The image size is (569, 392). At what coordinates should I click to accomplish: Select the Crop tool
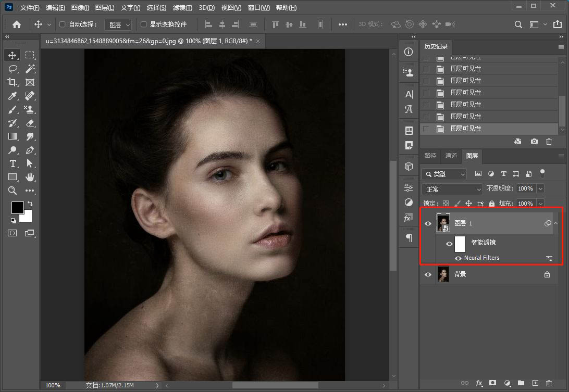coord(13,82)
